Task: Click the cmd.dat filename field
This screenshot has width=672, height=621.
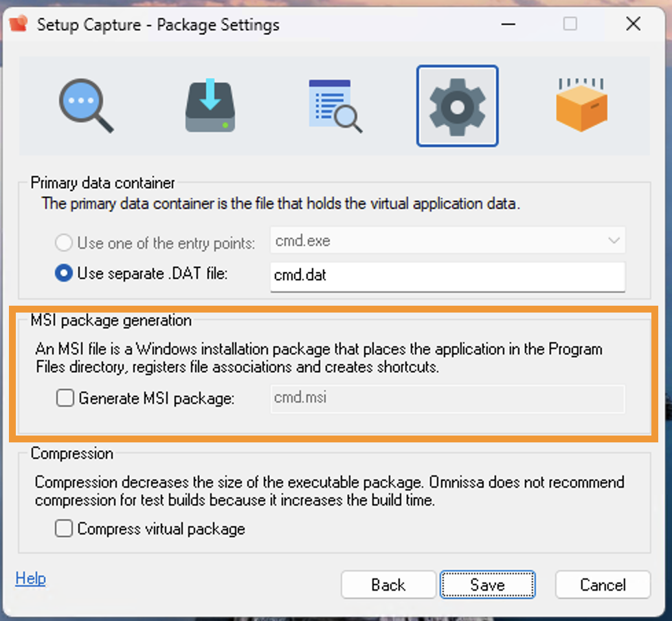Action: coord(447,277)
